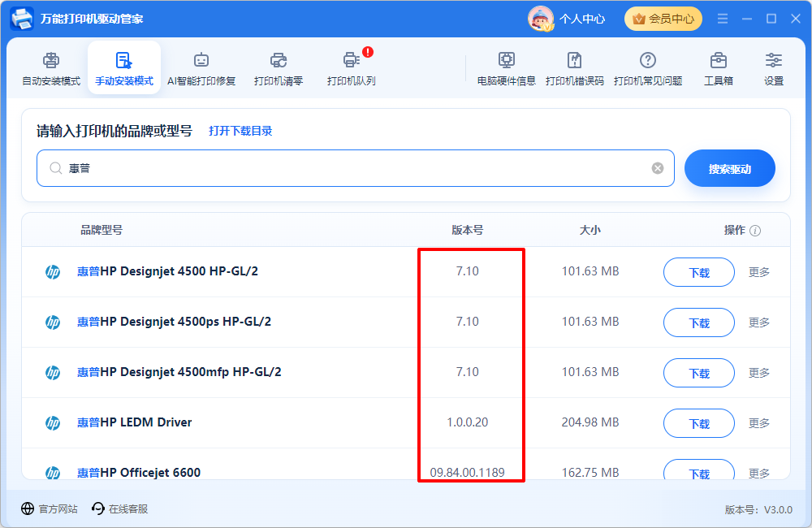
Task: Show 更多 for Designjet 4500 HP-GL/2
Action: 759,272
